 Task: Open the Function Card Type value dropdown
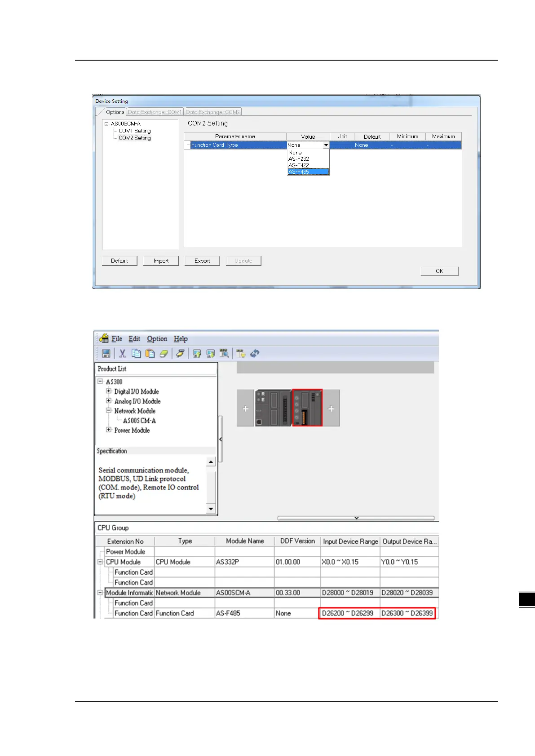(326, 145)
